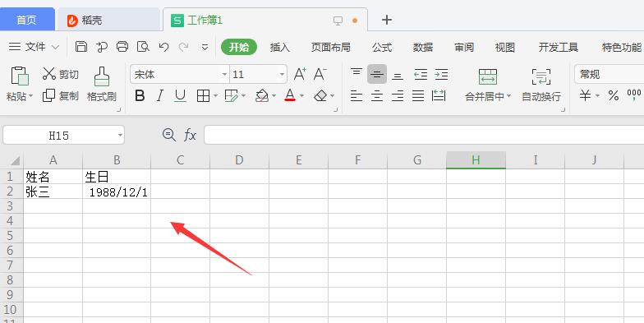Switch to 公式 ribbon tab

[x=382, y=48]
